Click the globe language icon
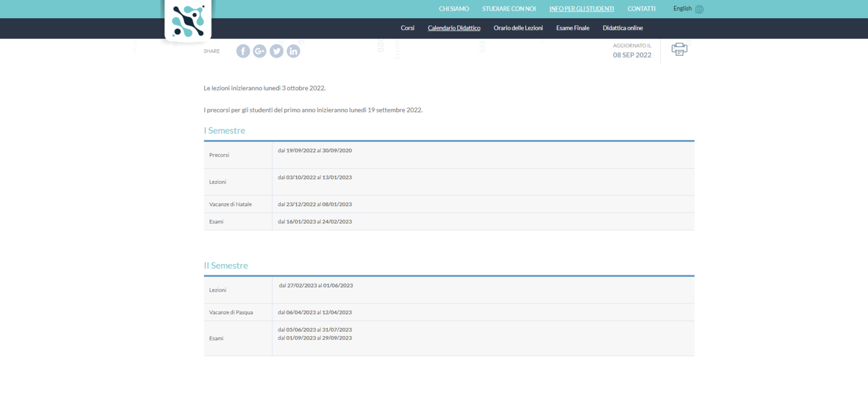The image size is (868, 410). click(699, 9)
